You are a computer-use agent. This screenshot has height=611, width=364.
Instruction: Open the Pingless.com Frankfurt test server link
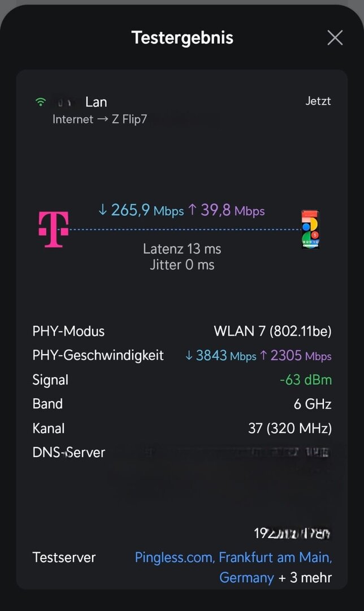[x=233, y=558]
